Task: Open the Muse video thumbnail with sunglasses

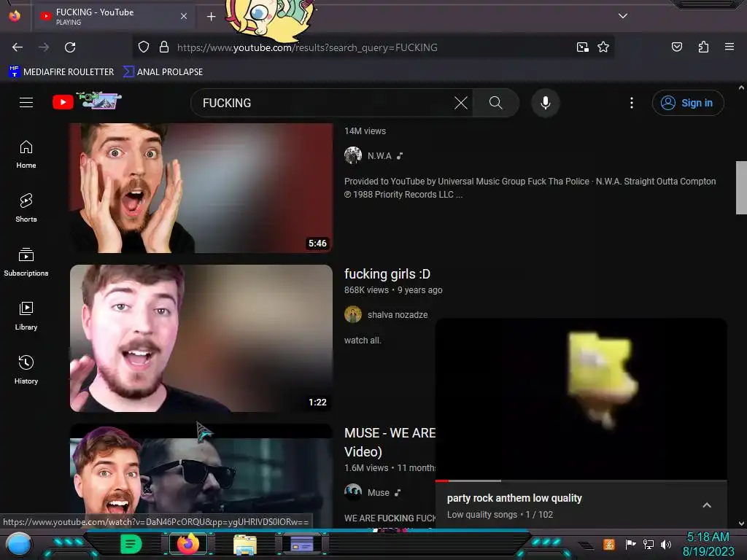Action: [x=201, y=476]
